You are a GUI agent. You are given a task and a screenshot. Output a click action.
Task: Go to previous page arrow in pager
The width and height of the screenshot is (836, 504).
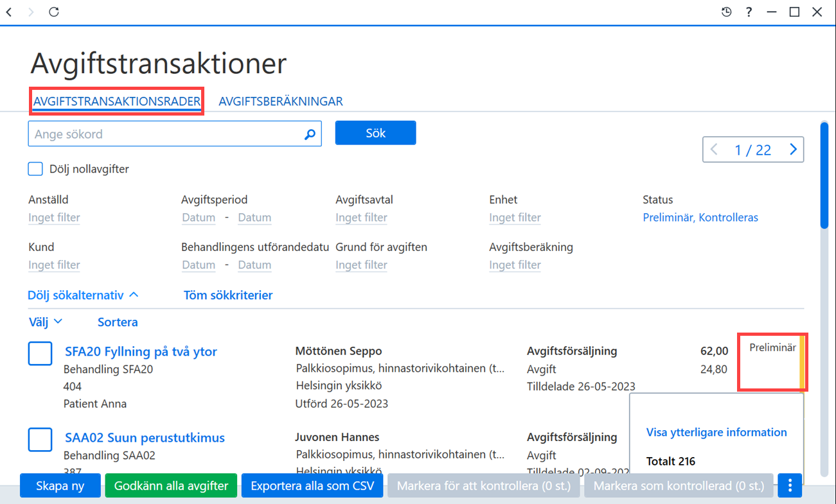(x=715, y=150)
